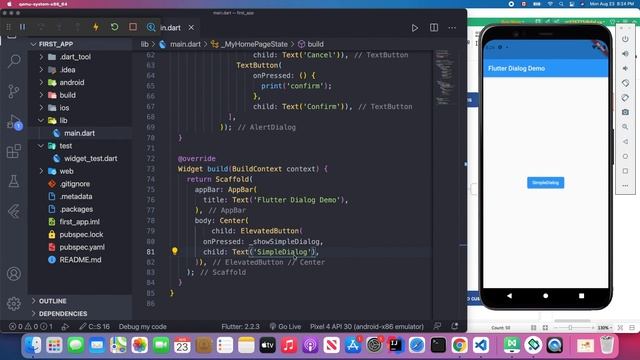Select the lib breadcrumb item

144,44
